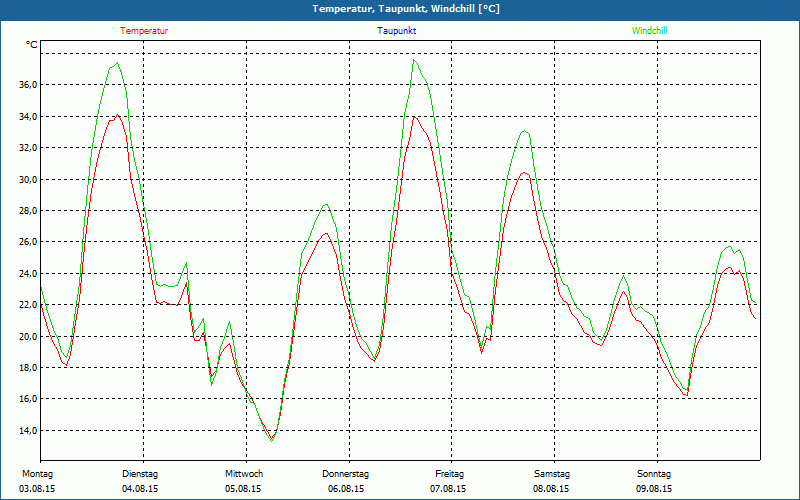Screen dimensions: 800x500
Task: Click the °C unit label on axis
Action: (32, 45)
